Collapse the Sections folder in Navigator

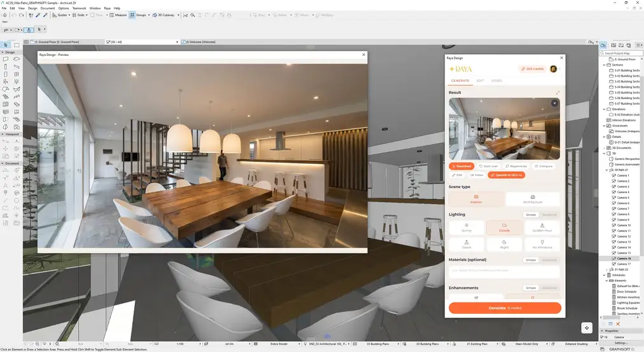pyautogui.click(x=604, y=65)
